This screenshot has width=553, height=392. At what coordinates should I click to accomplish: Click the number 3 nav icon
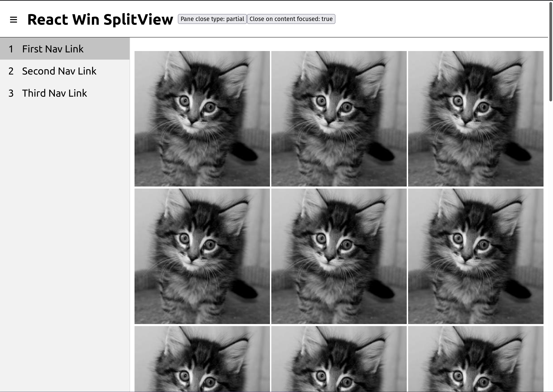click(11, 93)
